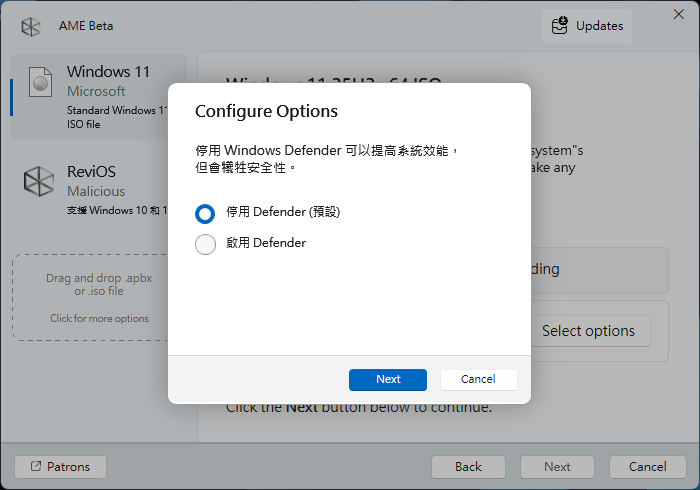Cancel the Configure Options dialog
Screen dimensions: 700x490
click(x=478, y=379)
